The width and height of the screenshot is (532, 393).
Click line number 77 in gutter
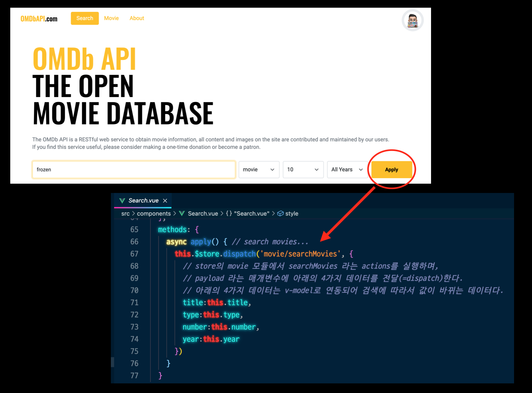click(x=134, y=376)
